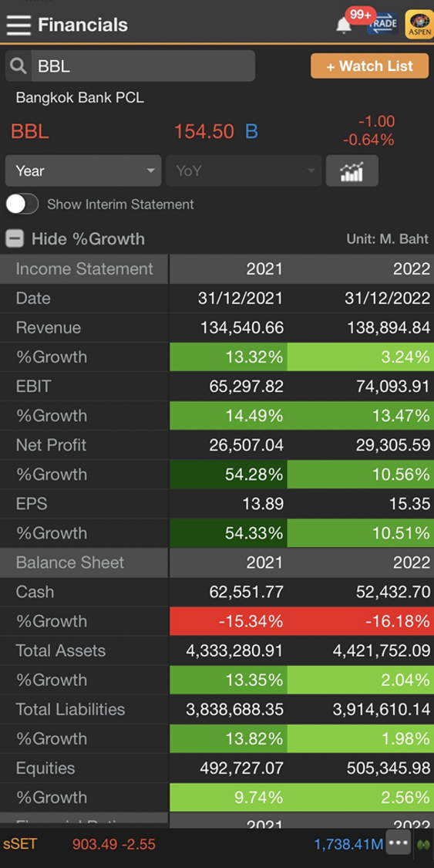Collapse %Growth rows with the minus icon
Viewport: 434px width, 868px height.
[x=15, y=239]
